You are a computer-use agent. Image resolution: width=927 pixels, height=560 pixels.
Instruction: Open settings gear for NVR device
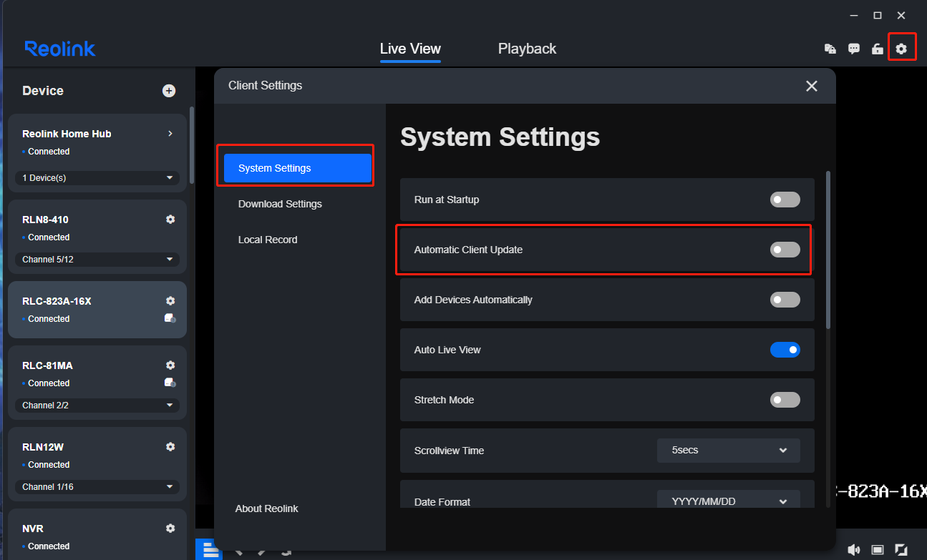pyautogui.click(x=170, y=529)
